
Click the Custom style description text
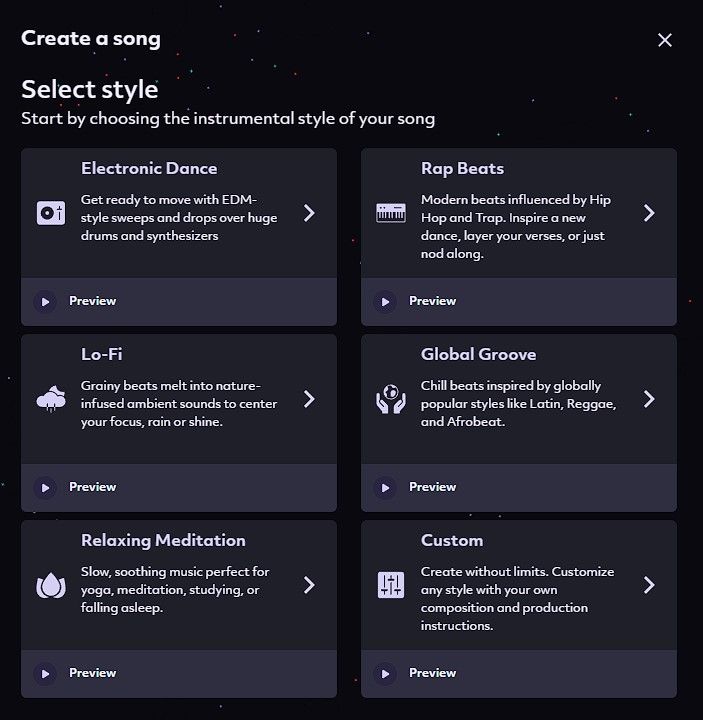pos(517,598)
